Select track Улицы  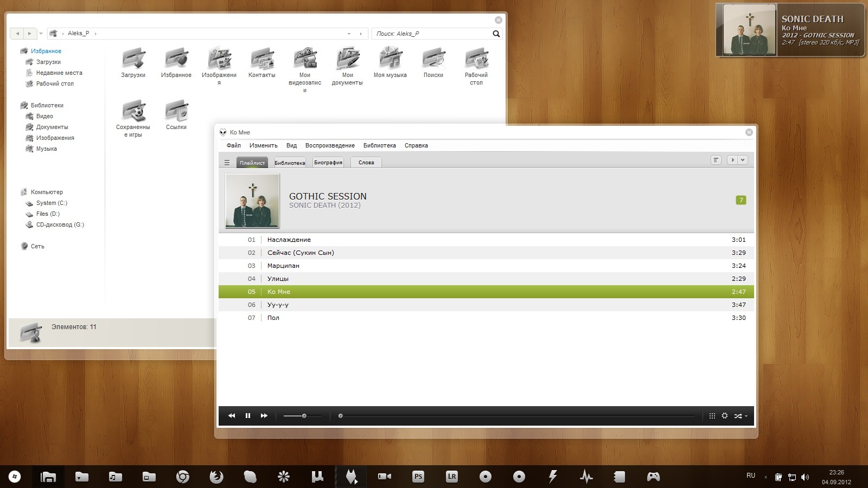pos(486,279)
